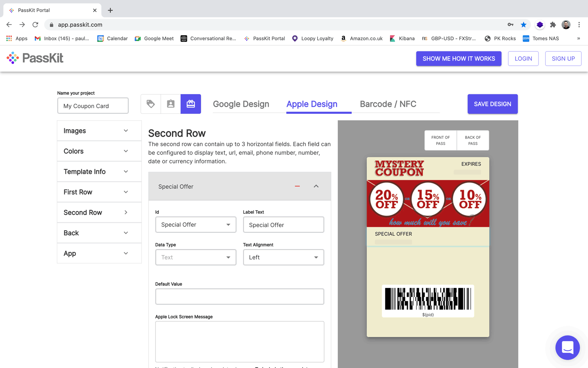The width and height of the screenshot is (588, 368).
Task: Open the Gmail Inbox bookmark
Action: [x=62, y=38]
